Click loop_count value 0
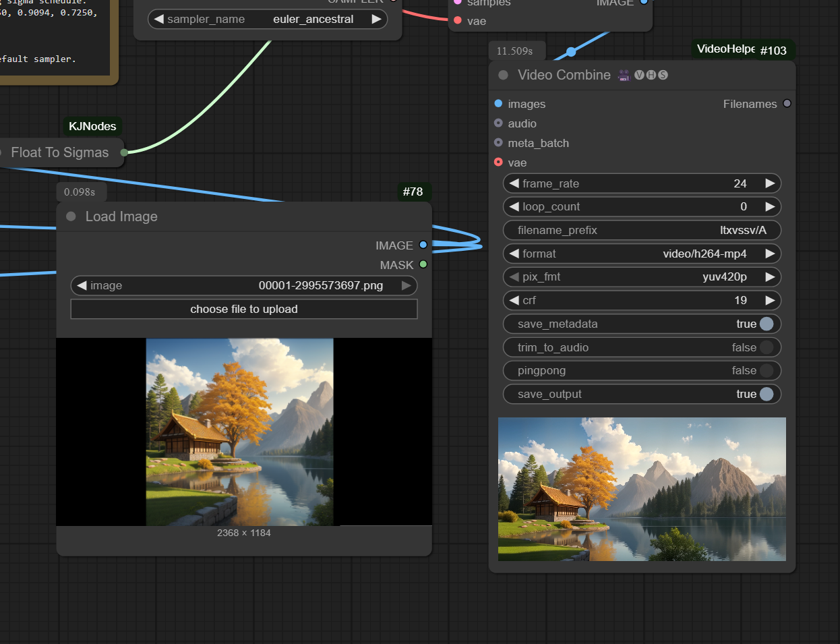The width and height of the screenshot is (840, 644). pyautogui.click(x=744, y=206)
